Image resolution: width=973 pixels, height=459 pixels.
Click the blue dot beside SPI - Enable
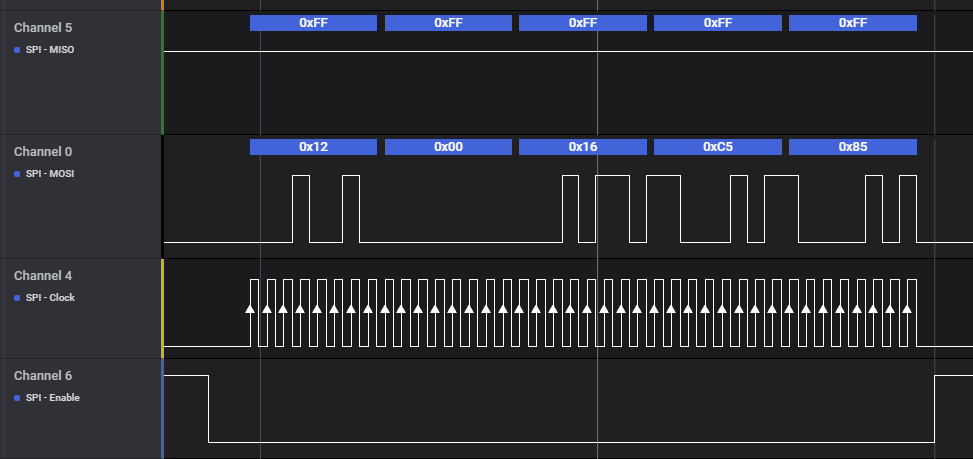pyautogui.click(x=17, y=398)
